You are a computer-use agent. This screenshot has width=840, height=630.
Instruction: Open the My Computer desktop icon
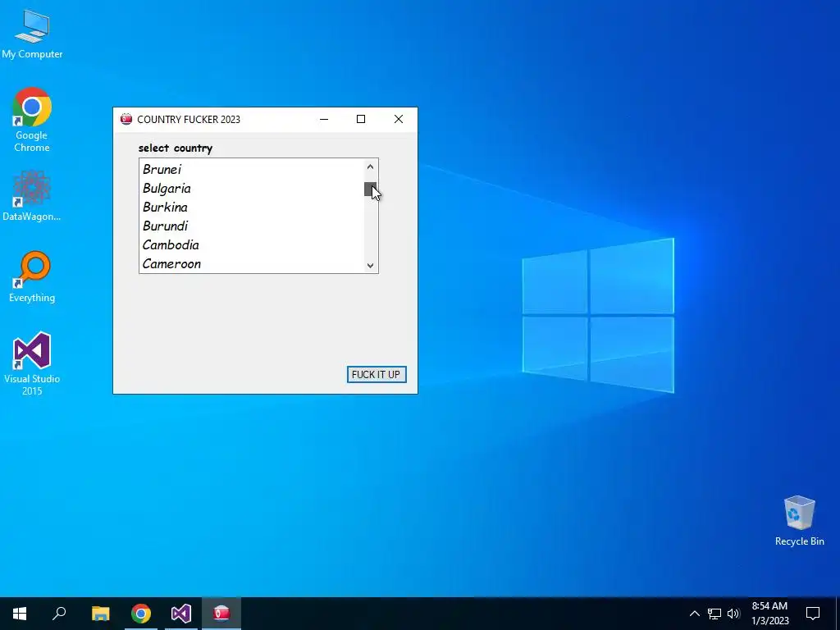coord(32,33)
